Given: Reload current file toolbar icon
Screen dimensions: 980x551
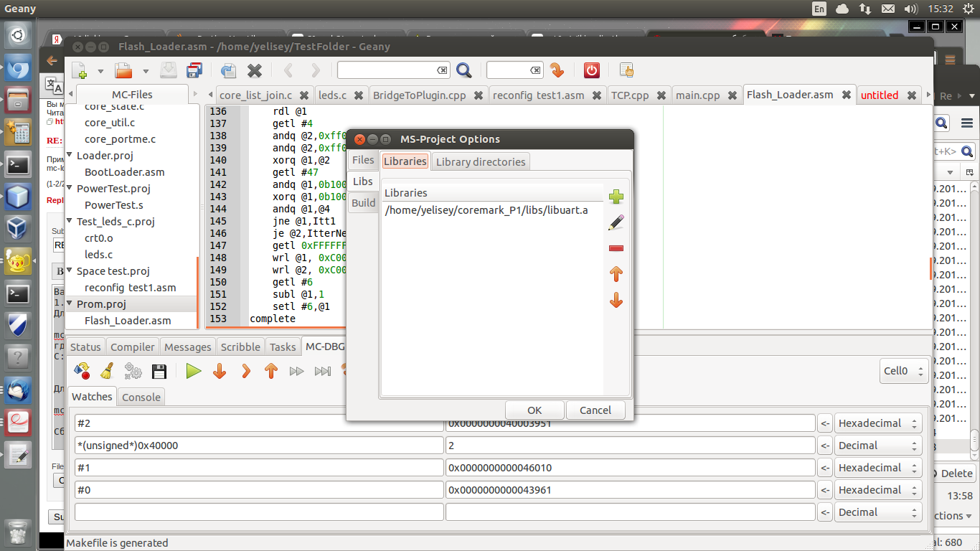Looking at the screenshot, I should point(228,70).
